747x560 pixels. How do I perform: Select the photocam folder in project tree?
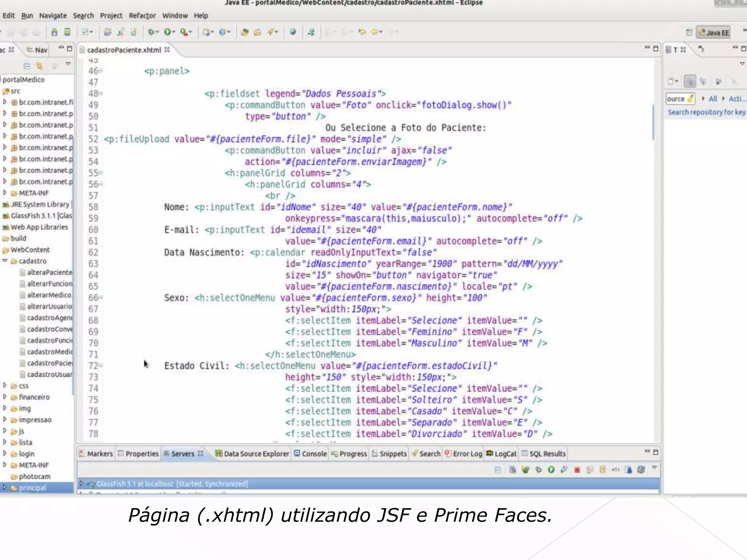34,476
